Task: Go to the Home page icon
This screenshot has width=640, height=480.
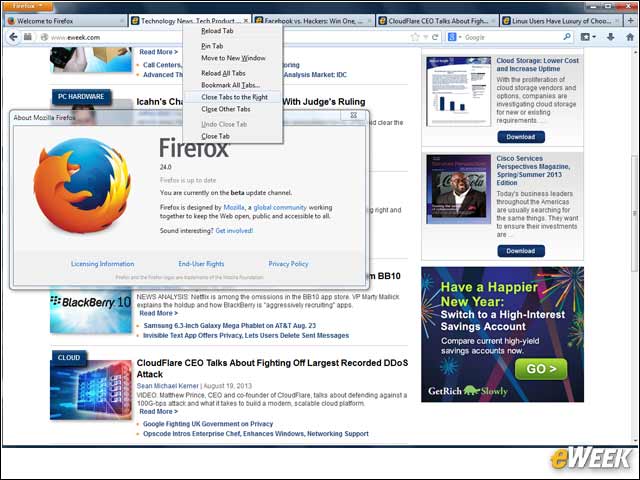Action: tap(630, 37)
